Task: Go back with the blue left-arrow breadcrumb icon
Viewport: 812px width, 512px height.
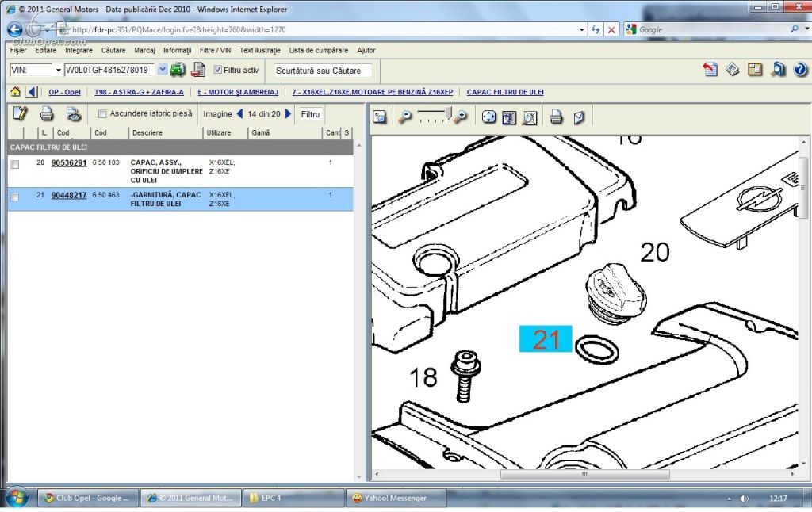Action: [x=32, y=92]
